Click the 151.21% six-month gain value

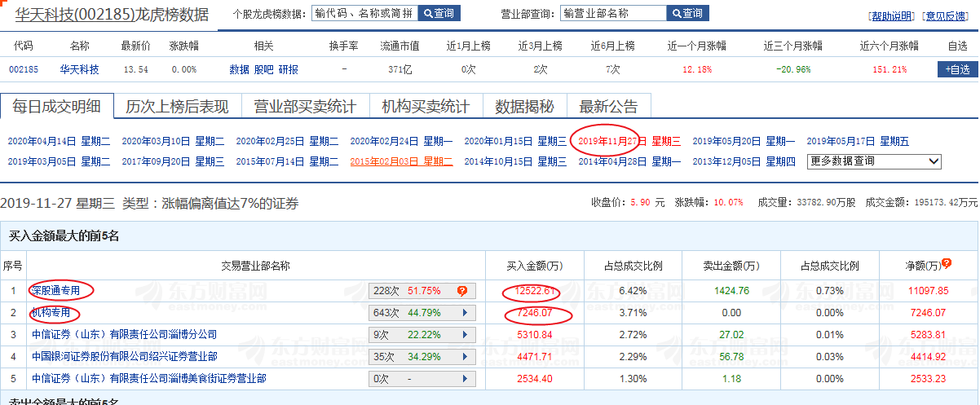tap(889, 69)
